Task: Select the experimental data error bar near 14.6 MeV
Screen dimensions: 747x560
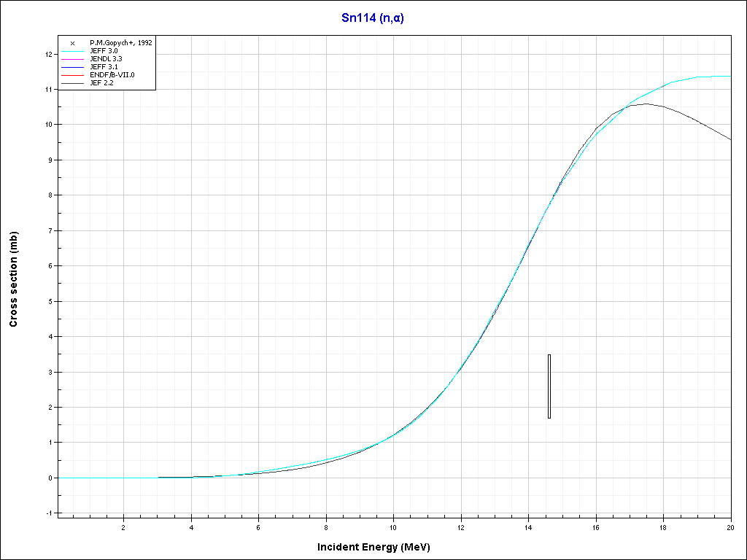Action: (549, 386)
